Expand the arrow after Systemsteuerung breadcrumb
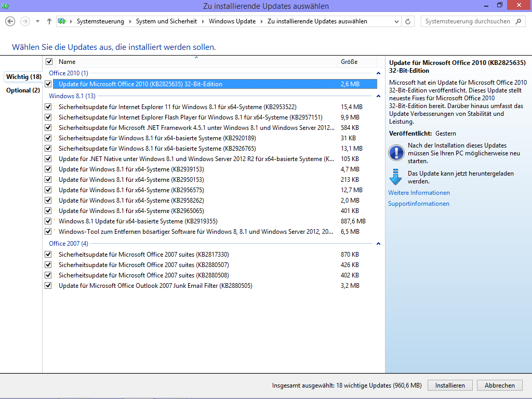The width and height of the screenshot is (532, 399). 130,21
